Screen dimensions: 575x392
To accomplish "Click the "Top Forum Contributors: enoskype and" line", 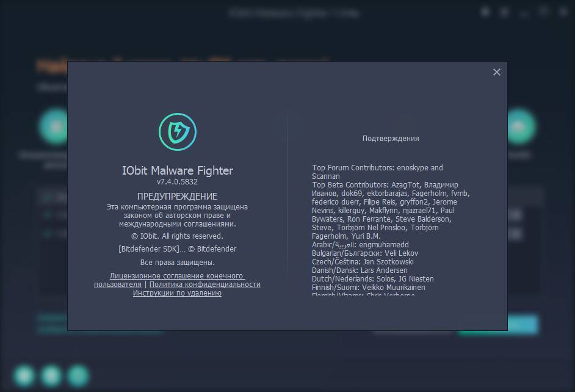I will (x=377, y=167).
